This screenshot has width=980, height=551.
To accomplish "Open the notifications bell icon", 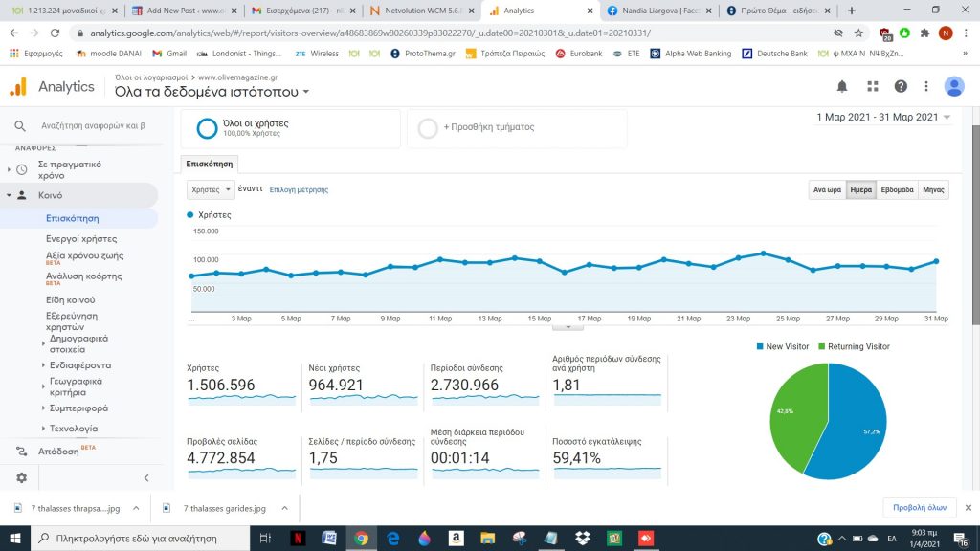I will pos(842,87).
